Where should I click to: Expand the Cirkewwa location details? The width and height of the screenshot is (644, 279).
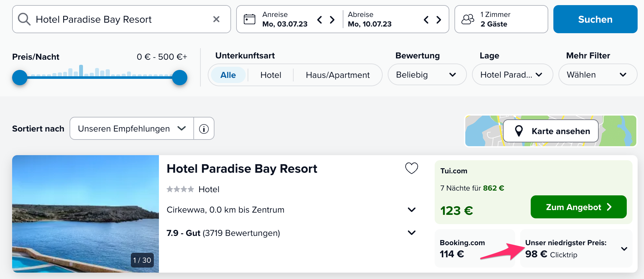pos(412,210)
